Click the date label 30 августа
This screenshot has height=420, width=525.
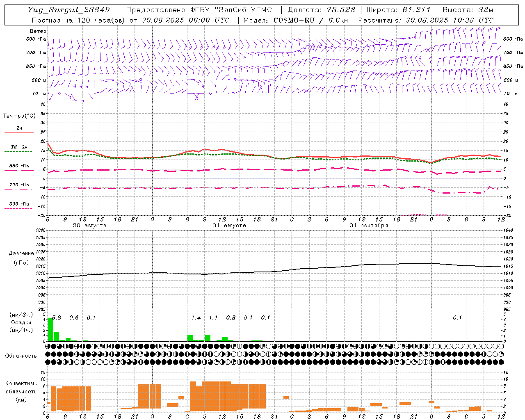click(x=90, y=226)
